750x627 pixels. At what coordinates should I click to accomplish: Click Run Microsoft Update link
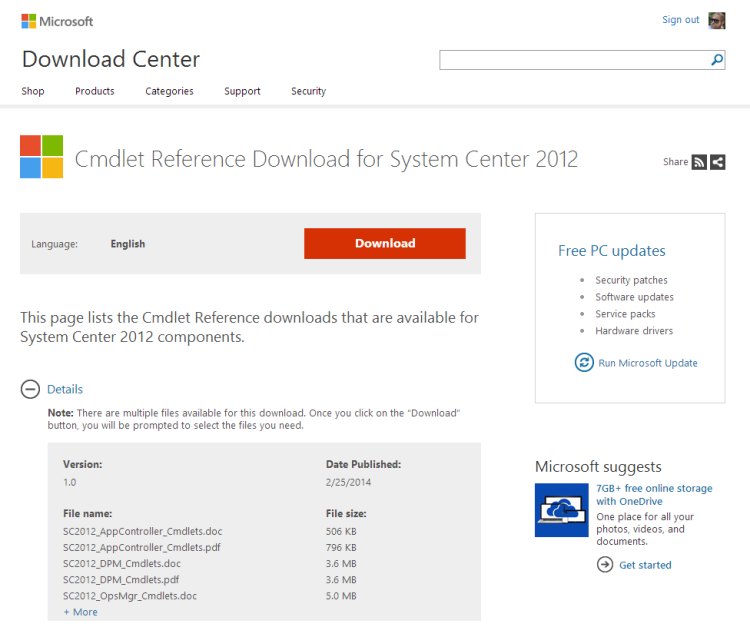click(x=648, y=363)
